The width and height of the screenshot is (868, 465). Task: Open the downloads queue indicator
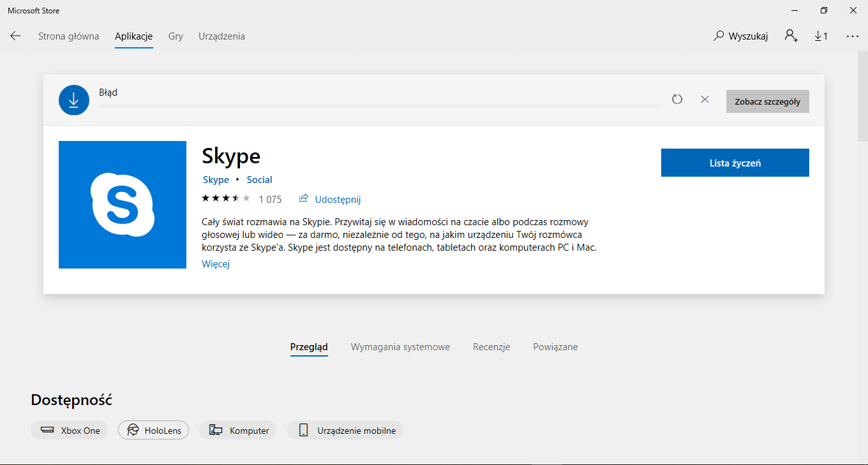[821, 36]
